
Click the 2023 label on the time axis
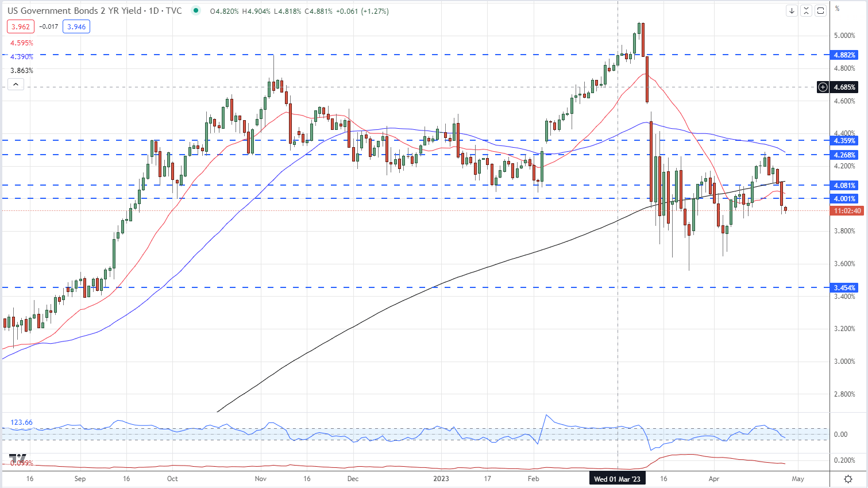(441, 479)
